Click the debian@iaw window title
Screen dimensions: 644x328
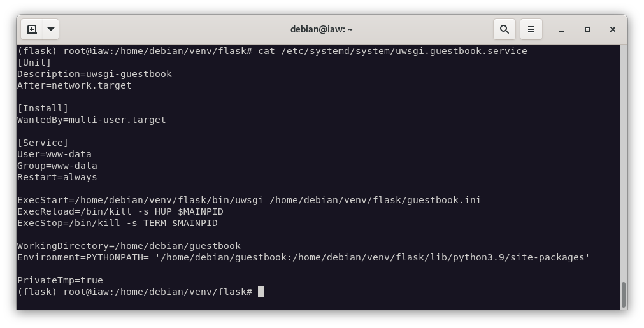pos(321,29)
